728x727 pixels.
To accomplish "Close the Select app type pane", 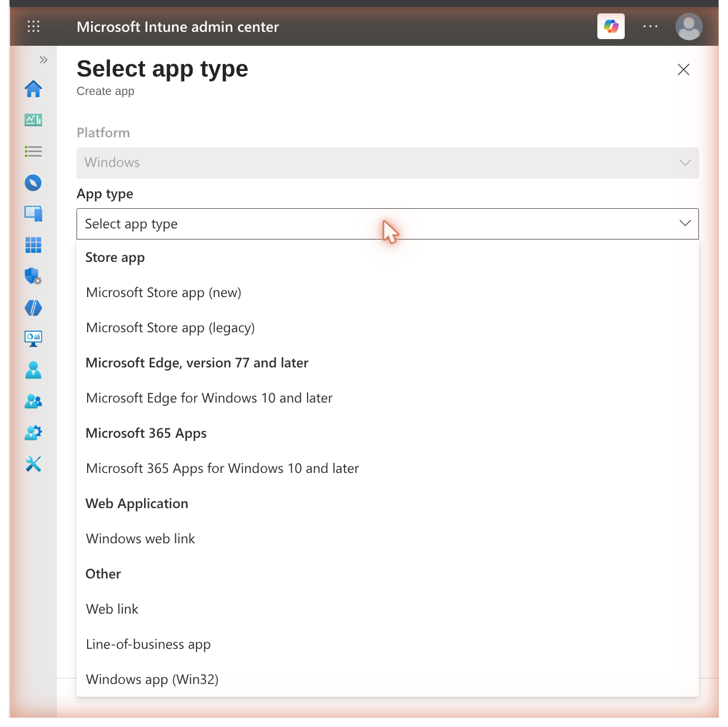I will pos(683,69).
